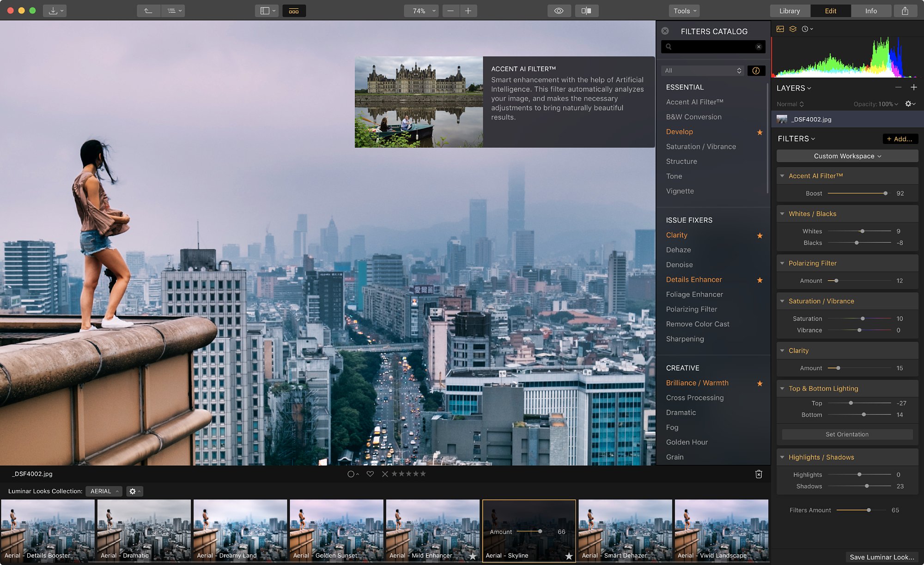Open the share/export icon at top right

pyautogui.click(x=905, y=11)
